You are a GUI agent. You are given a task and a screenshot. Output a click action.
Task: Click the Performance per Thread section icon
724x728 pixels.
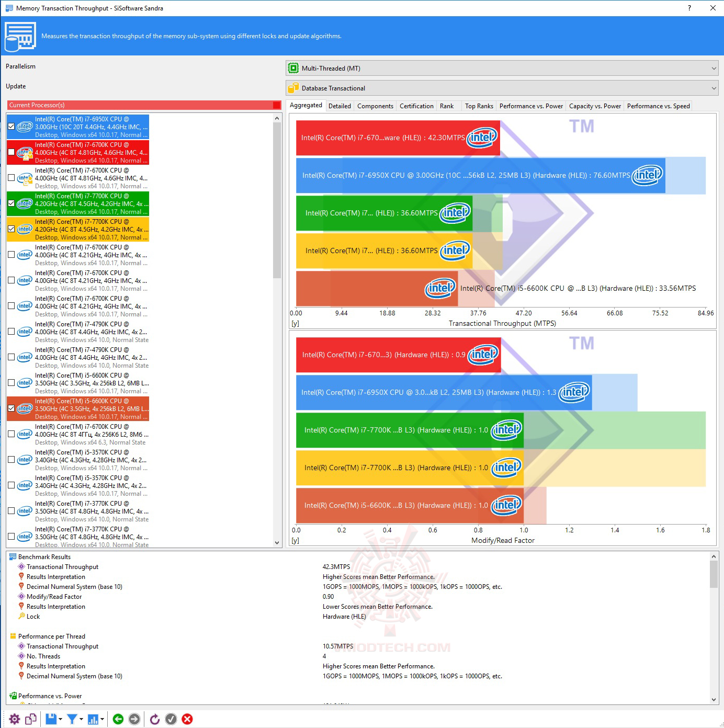click(13, 636)
